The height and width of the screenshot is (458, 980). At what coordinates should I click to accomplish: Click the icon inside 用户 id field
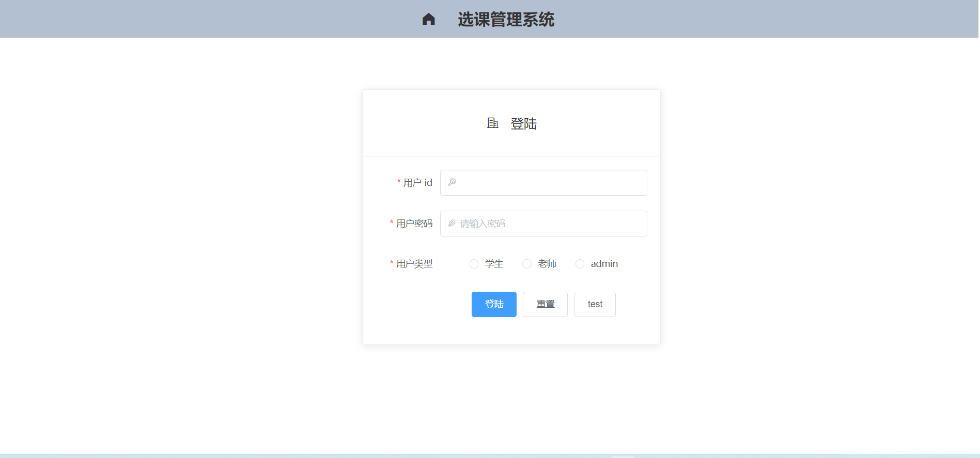(x=452, y=182)
